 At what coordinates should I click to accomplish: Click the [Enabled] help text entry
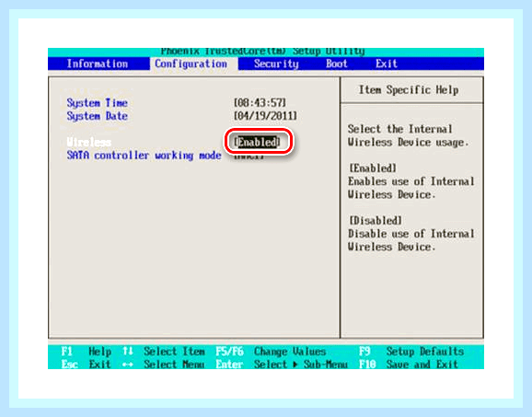pos(373,168)
